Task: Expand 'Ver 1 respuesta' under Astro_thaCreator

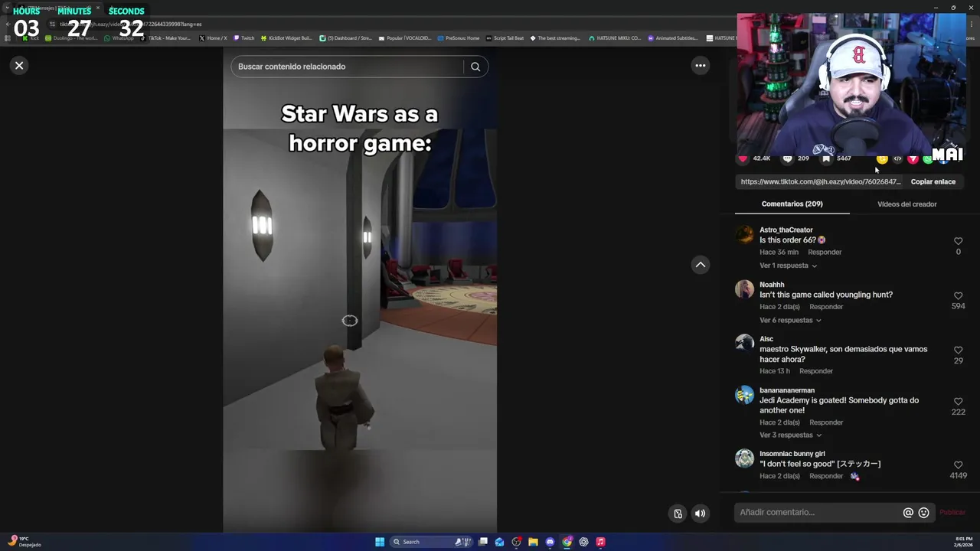Action: tap(788, 266)
